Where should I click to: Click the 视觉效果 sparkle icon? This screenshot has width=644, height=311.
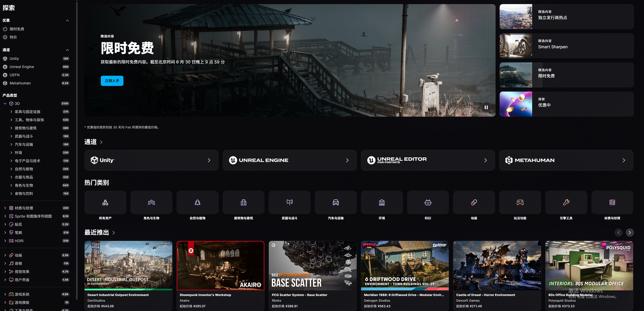click(x=11, y=272)
